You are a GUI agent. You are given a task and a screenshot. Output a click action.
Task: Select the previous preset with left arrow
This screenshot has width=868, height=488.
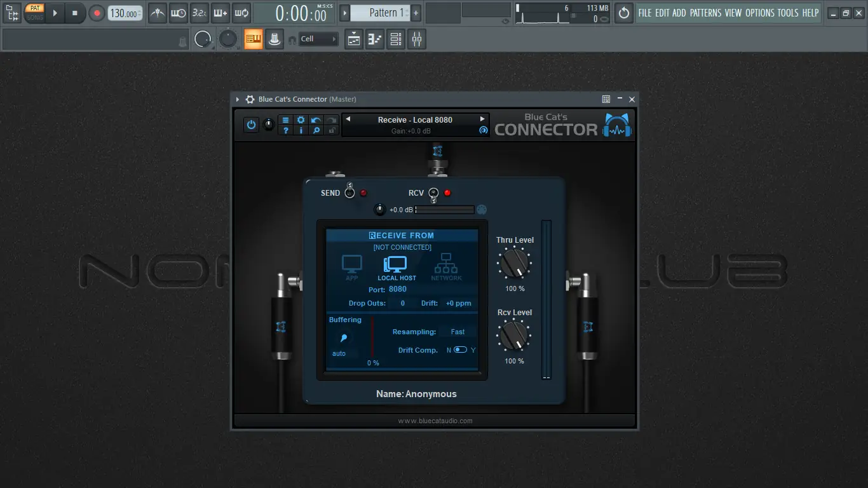click(348, 119)
